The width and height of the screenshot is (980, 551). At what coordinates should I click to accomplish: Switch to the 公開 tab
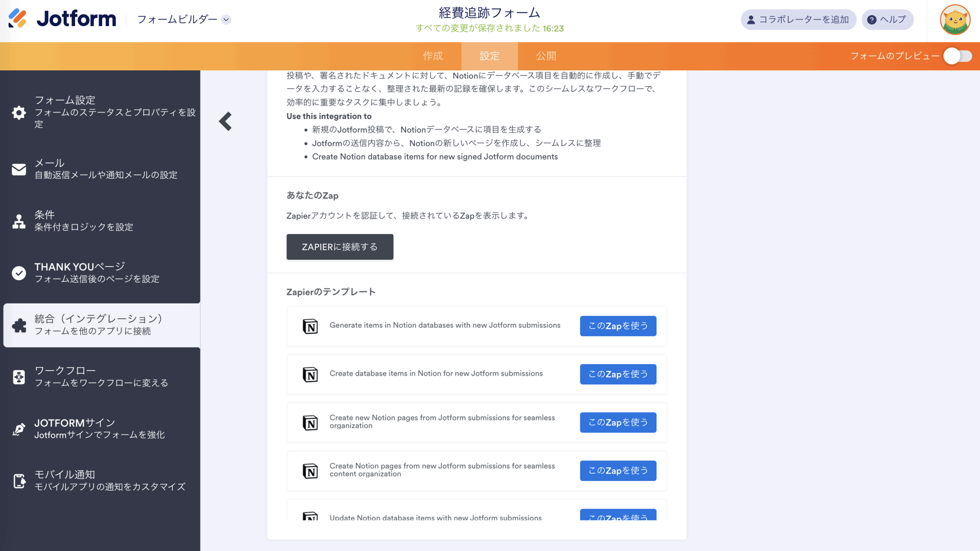546,56
